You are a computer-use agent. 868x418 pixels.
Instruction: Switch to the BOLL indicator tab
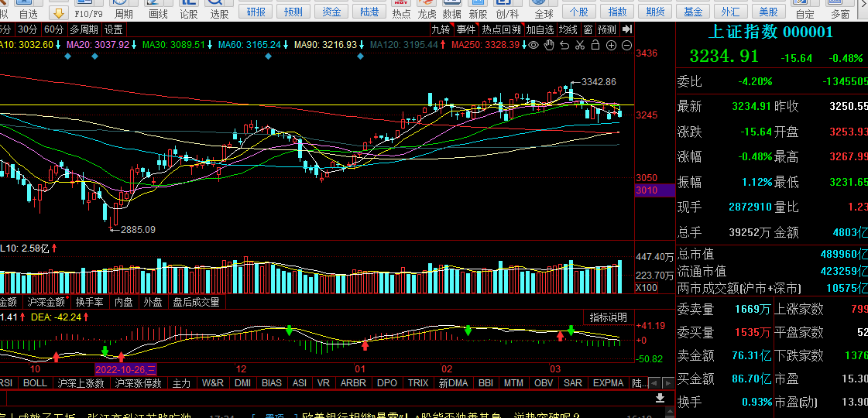coord(35,383)
